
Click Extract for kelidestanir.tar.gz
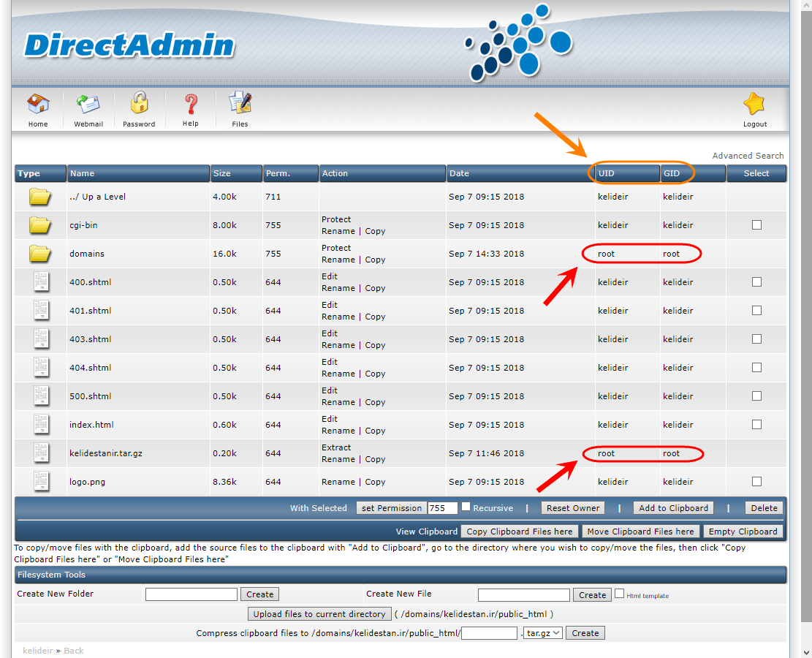tap(336, 447)
